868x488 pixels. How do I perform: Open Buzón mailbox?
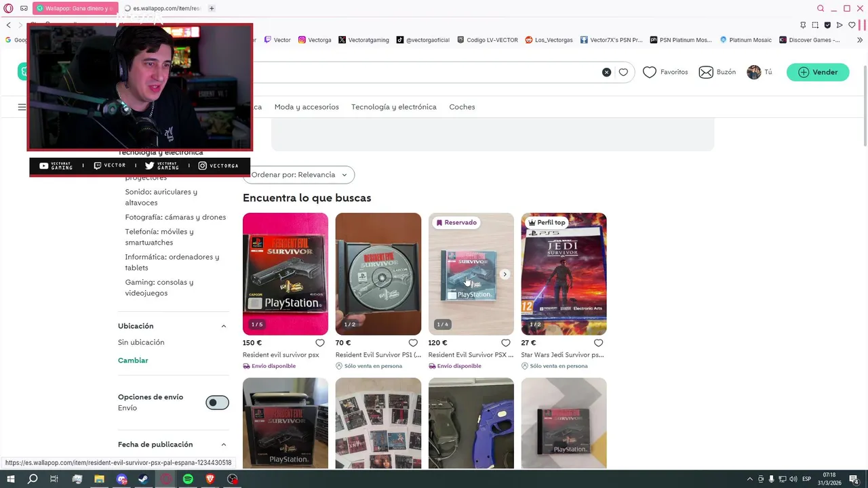point(717,72)
